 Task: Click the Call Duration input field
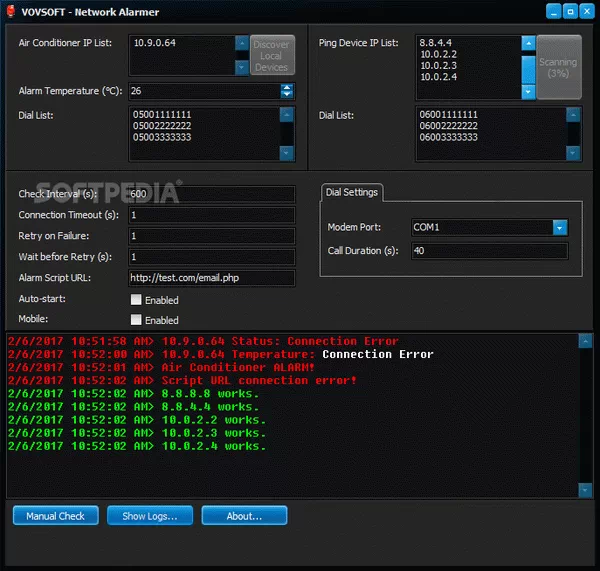coord(488,251)
